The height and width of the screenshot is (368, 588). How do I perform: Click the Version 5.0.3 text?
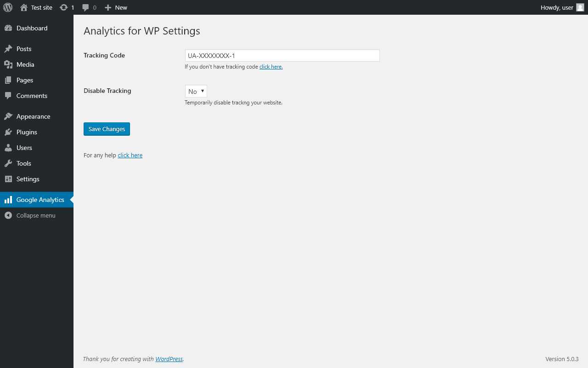pos(562,359)
